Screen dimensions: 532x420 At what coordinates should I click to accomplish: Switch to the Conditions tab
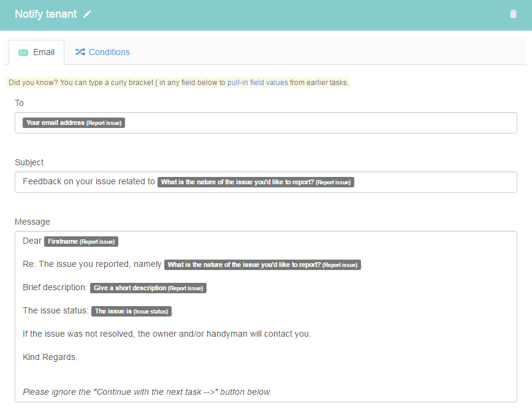(102, 52)
